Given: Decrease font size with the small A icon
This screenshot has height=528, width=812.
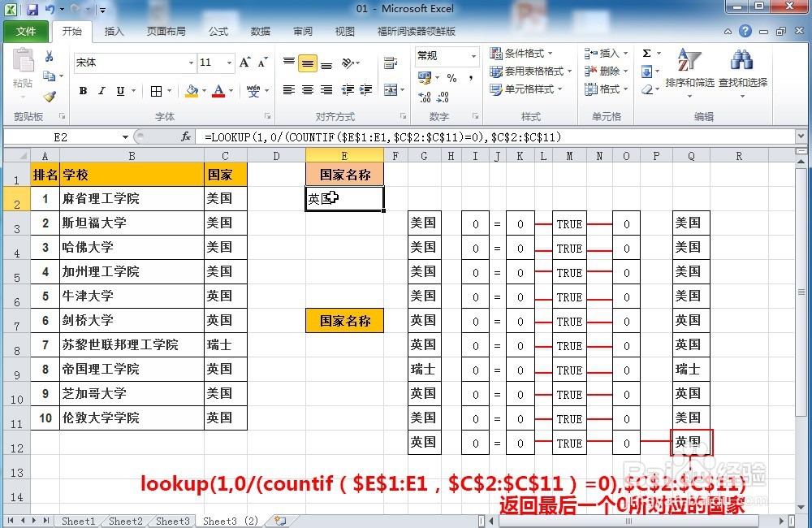Looking at the screenshot, I should click(x=263, y=63).
